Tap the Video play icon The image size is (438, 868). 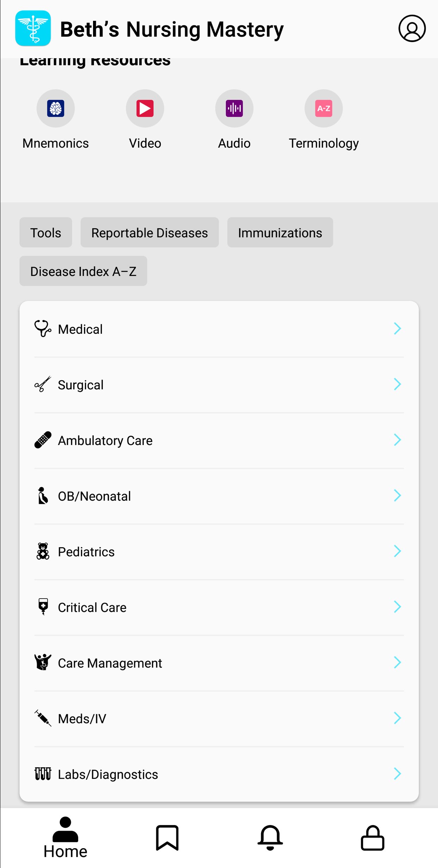[x=145, y=108]
